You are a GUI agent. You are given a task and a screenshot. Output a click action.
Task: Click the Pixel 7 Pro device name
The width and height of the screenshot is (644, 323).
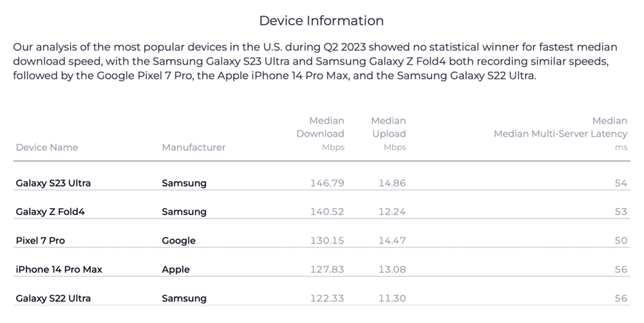point(41,241)
